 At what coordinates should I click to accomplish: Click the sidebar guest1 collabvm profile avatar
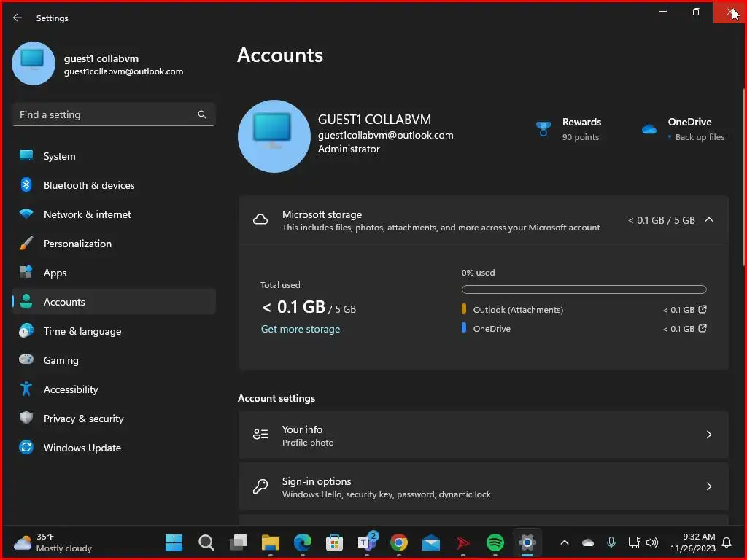tap(34, 63)
